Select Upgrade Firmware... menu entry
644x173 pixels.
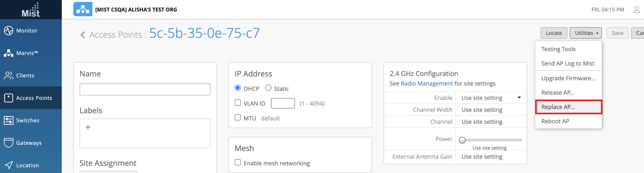pos(568,78)
